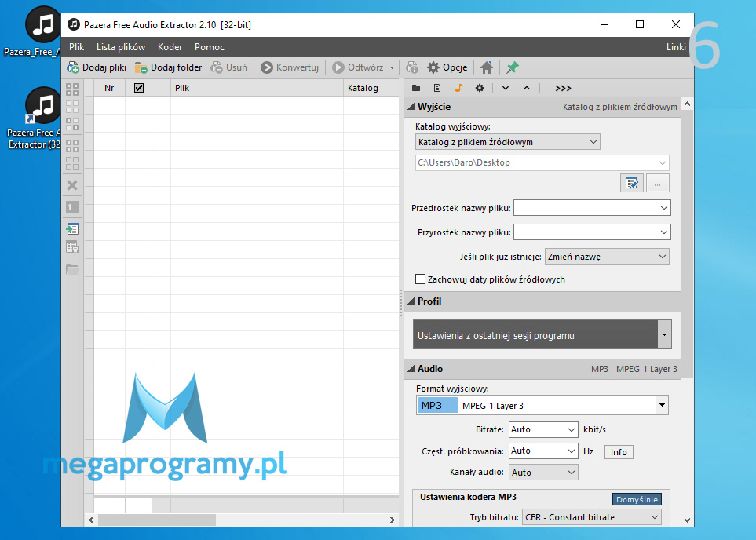
Task: Collapse the Profil section
Action: pos(411,301)
